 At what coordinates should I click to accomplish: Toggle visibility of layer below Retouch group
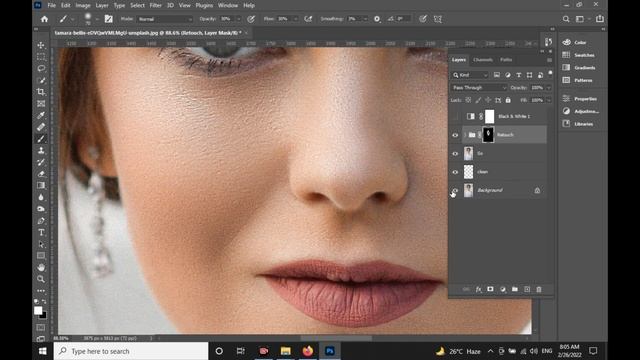[455, 153]
